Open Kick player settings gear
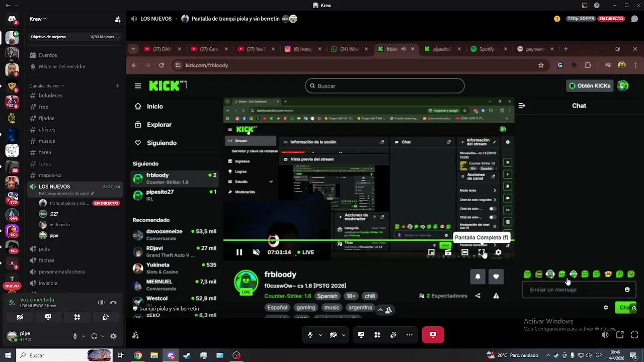Viewport: 644px width, 362px height. coord(498,252)
